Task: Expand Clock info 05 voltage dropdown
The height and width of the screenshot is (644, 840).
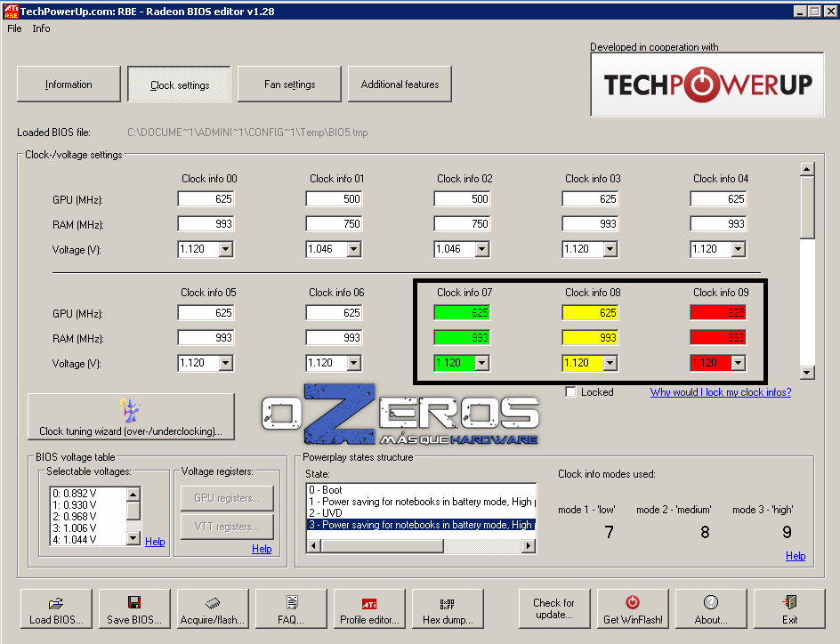Action: click(226, 363)
